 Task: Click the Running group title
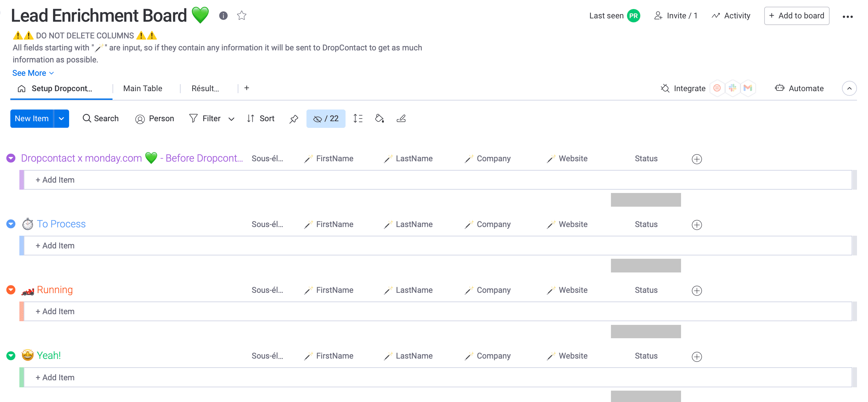coord(55,290)
